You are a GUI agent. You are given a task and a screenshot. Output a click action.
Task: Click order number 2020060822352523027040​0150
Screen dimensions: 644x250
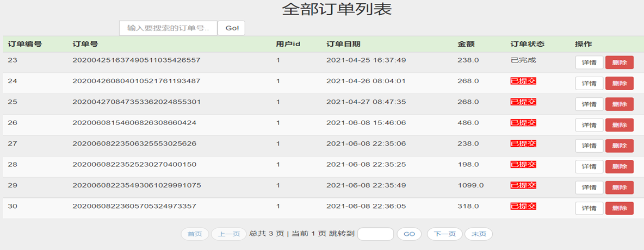pos(134,164)
